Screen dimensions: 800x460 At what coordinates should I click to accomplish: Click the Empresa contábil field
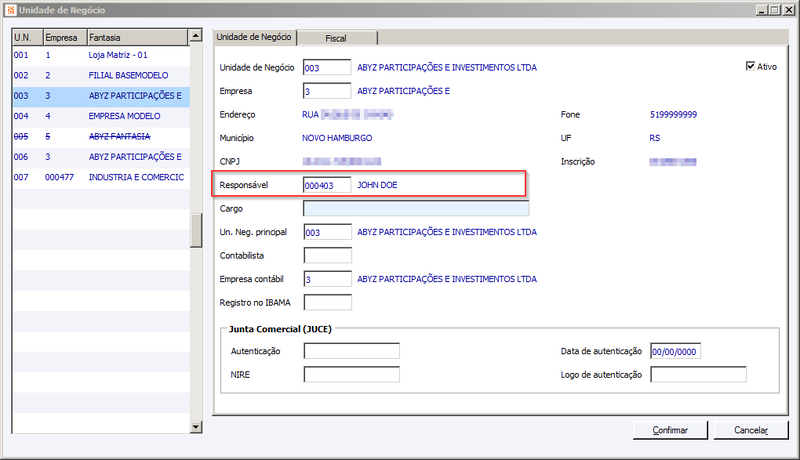(327, 279)
